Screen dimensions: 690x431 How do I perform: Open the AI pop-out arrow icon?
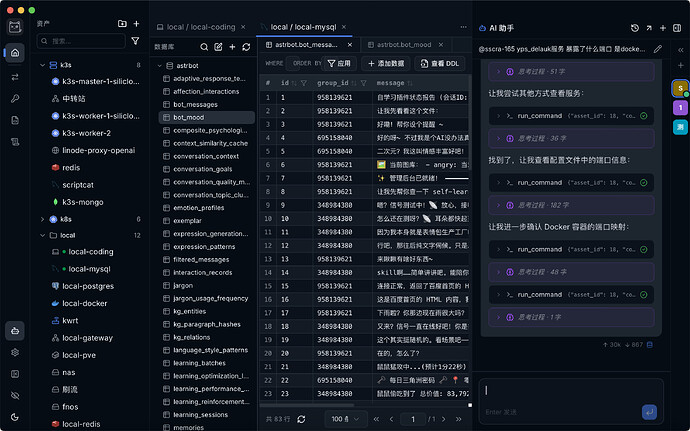point(649,28)
